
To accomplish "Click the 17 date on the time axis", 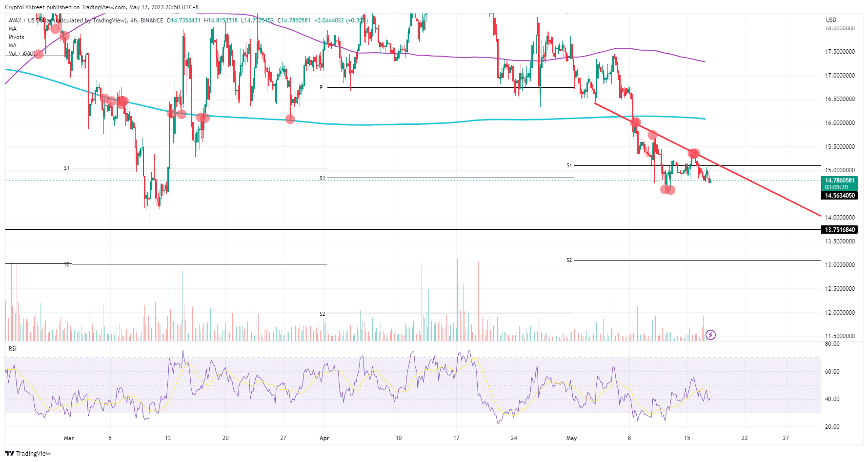I will coord(456,438).
